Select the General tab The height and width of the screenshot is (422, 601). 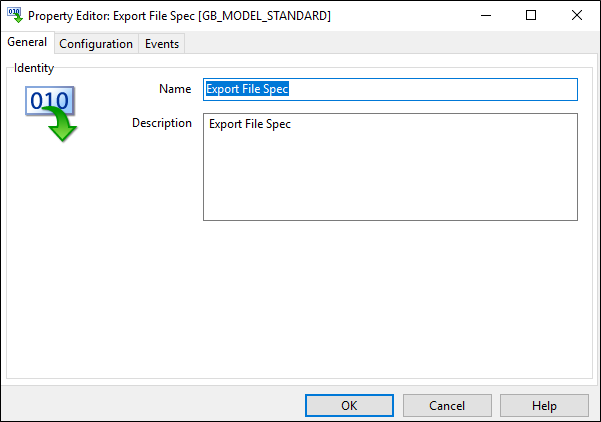pyautogui.click(x=27, y=42)
